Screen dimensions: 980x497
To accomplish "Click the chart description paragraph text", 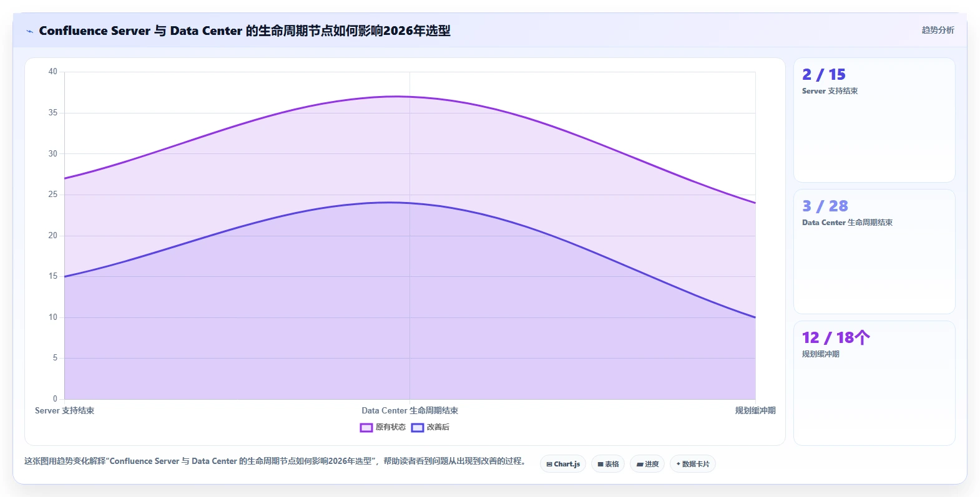I will (x=275, y=461).
